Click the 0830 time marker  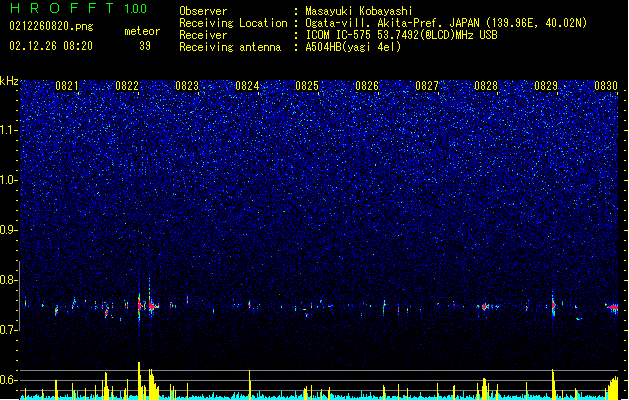(x=606, y=86)
